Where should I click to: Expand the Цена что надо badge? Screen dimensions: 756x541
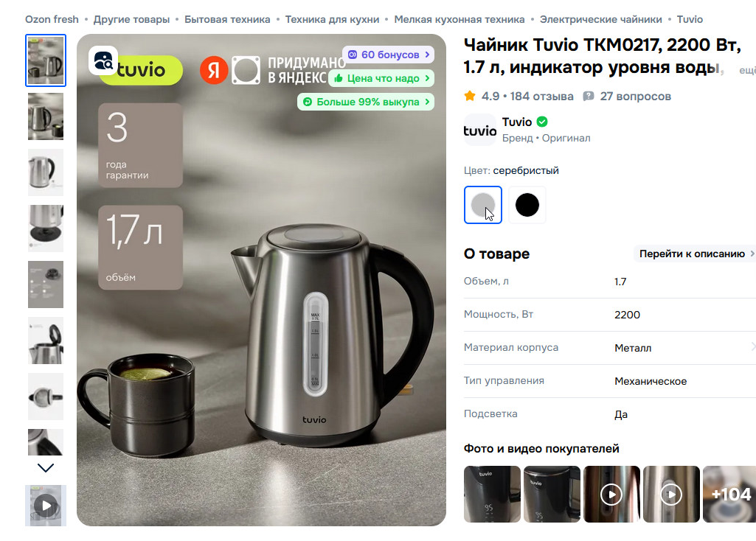coord(381,78)
